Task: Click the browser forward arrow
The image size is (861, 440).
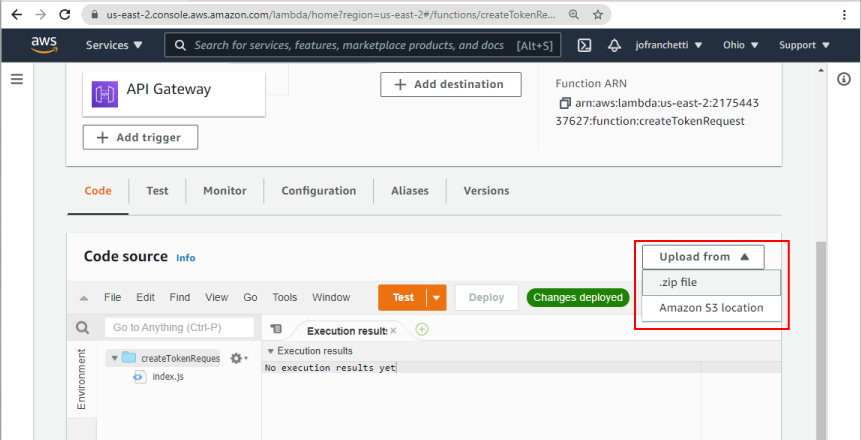Action: click(41, 15)
